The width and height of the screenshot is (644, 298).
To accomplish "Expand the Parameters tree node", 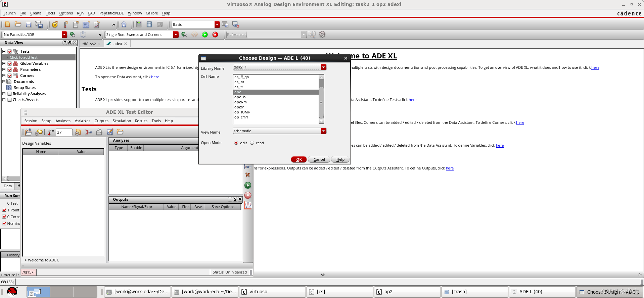I will click(4, 69).
